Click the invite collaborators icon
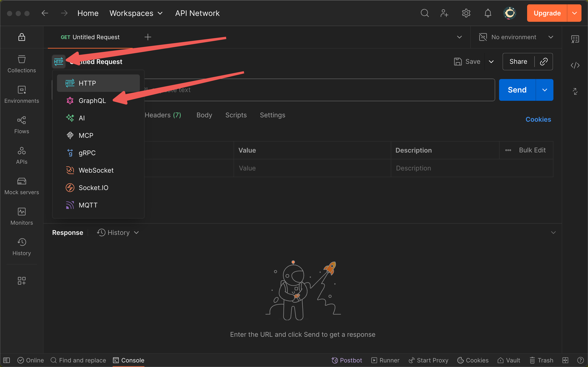 tap(444, 13)
